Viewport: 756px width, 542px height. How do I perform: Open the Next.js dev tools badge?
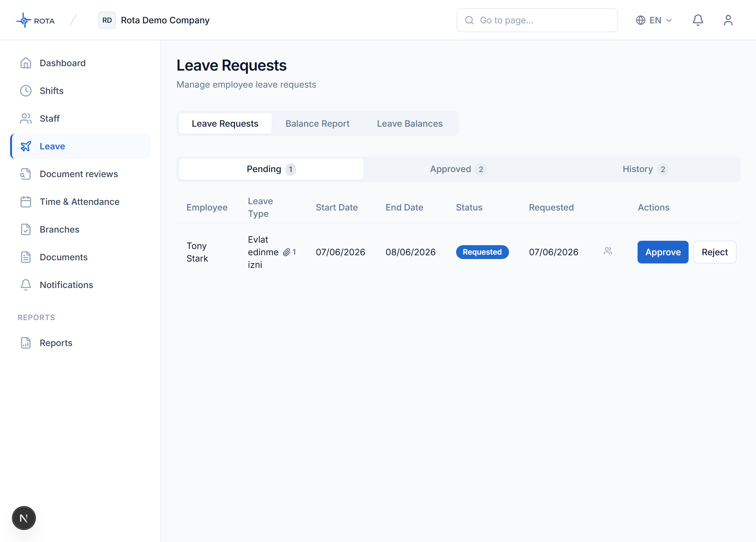(24, 518)
